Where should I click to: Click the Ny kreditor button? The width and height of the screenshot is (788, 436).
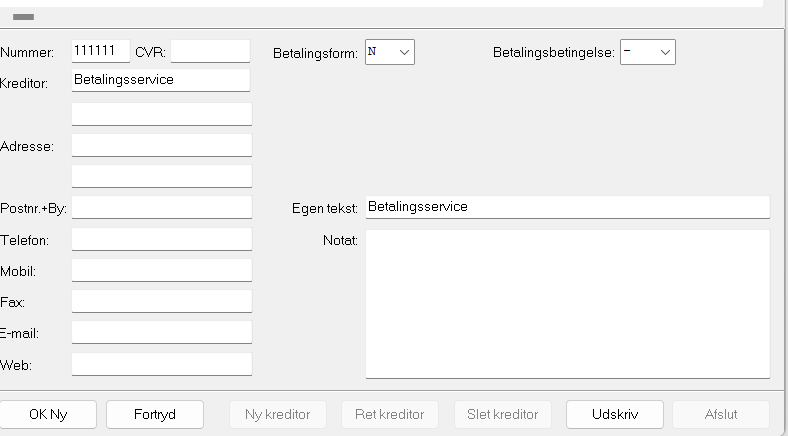click(x=278, y=414)
